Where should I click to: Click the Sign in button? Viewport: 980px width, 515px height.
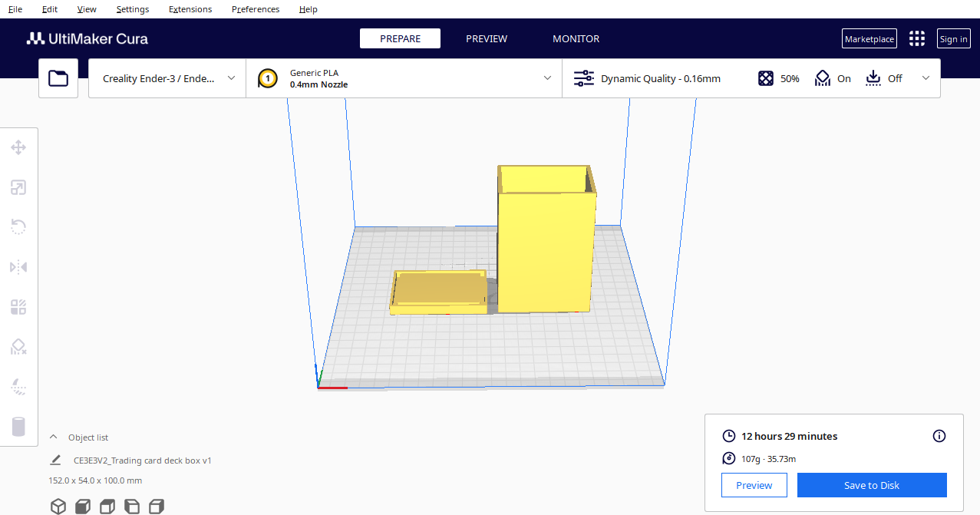pyautogui.click(x=954, y=39)
